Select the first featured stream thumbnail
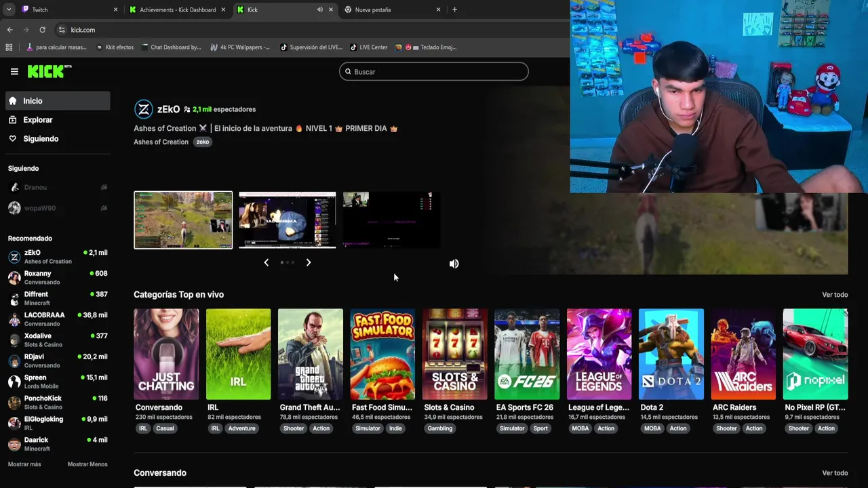The width and height of the screenshot is (868, 488). click(183, 220)
